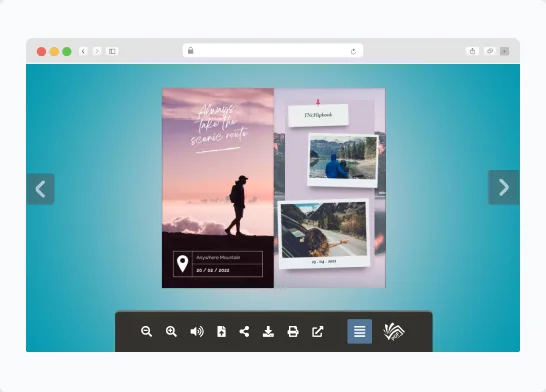Go to the next flipbook page

click(x=504, y=187)
